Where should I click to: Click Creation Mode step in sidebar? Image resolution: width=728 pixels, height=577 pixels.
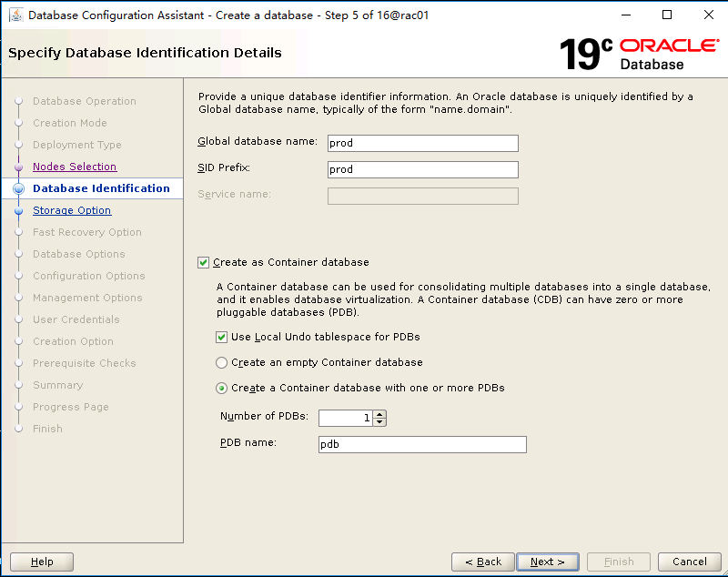[70, 123]
